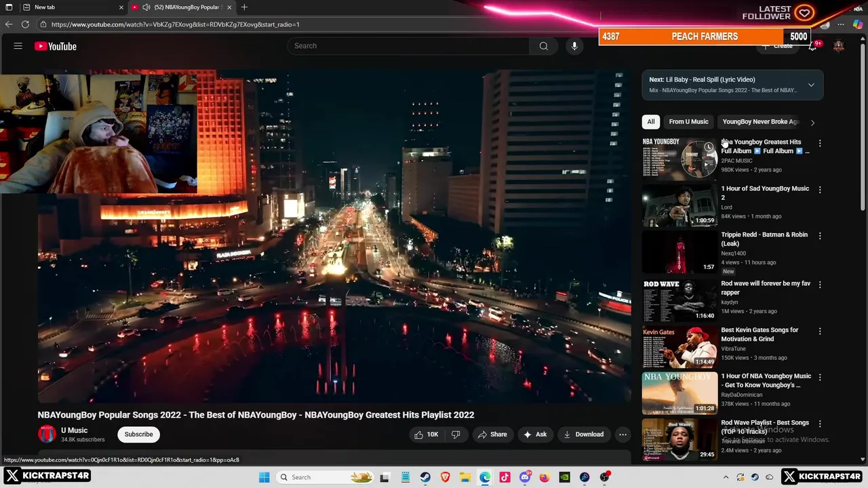Open options for Rod Wave Playlist video
Viewport: 868px width, 488px height.
[820, 424]
